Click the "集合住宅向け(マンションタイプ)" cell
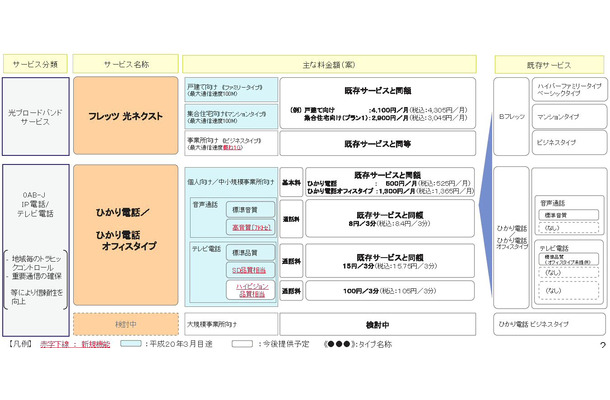Screen dimensions: 610x400 pos(231,116)
